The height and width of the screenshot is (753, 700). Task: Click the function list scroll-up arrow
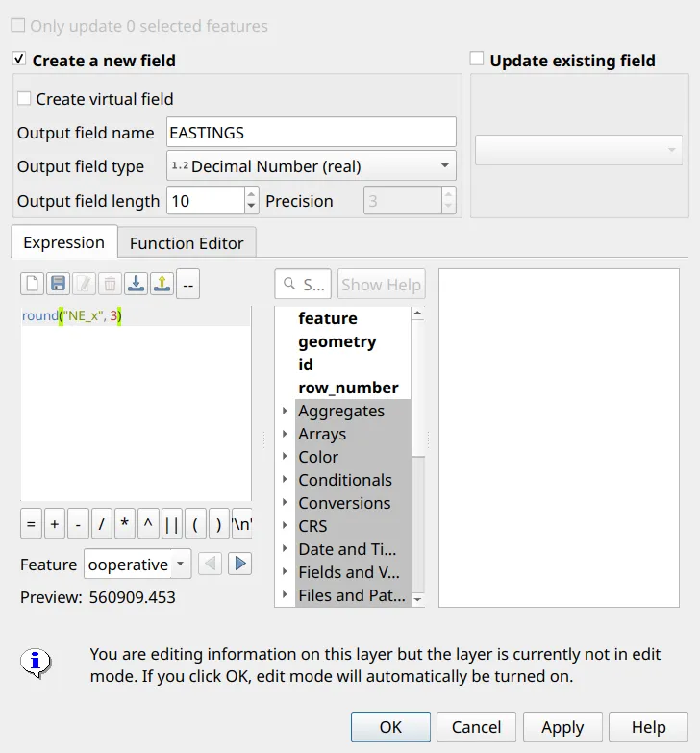tap(417, 314)
